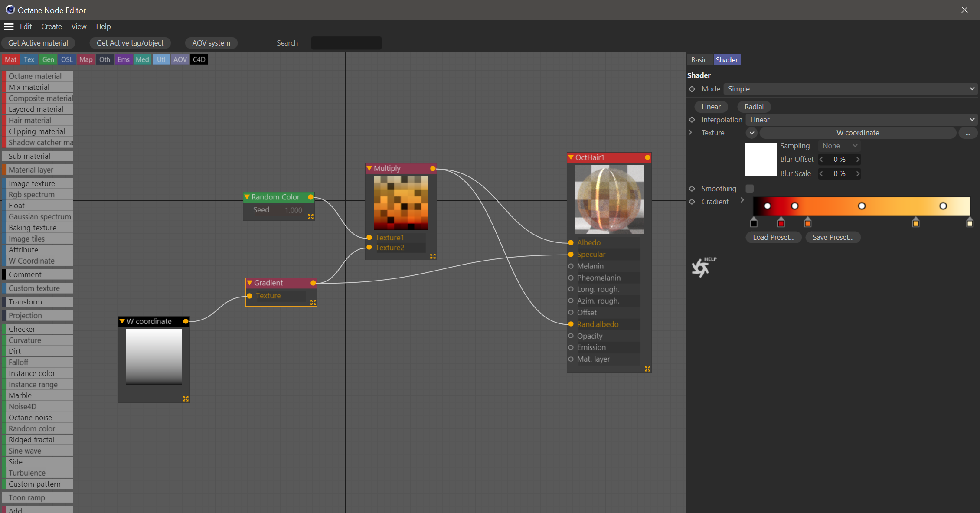The image size is (980, 513).
Task: Switch to the Basic tab
Action: coord(699,60)
